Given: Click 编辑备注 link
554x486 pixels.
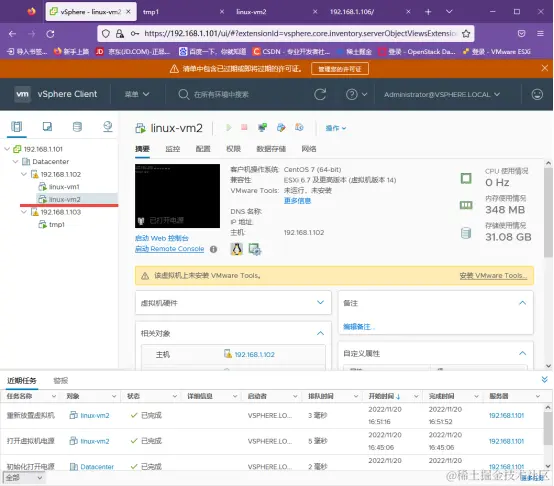Looking at the screenshot, I should 359,327.
